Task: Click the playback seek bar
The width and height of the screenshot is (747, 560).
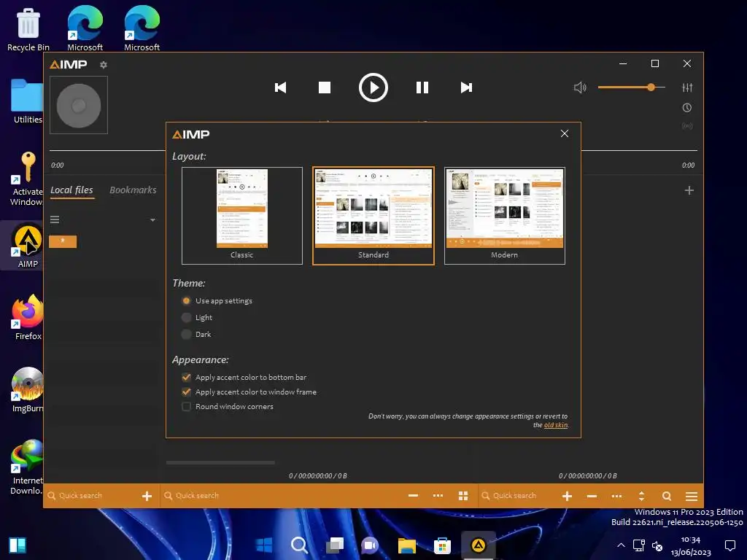Action: (373, 150)
